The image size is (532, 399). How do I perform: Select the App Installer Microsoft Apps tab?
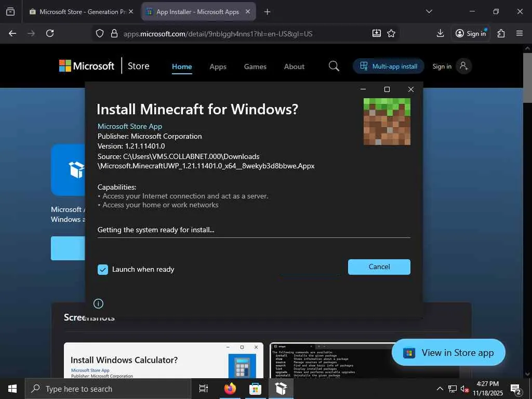[198, 11]
